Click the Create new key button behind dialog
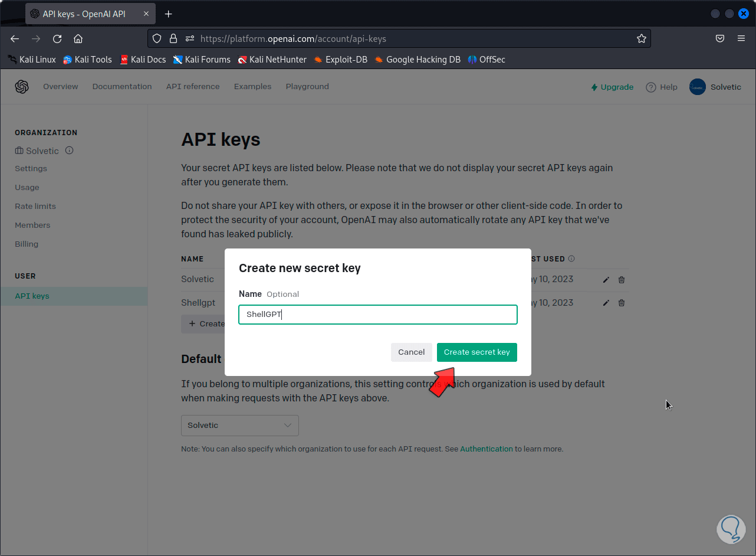Image resolution: width=756 pixels, height=556 pixels. pyautogui.click(x=203, y=323)
